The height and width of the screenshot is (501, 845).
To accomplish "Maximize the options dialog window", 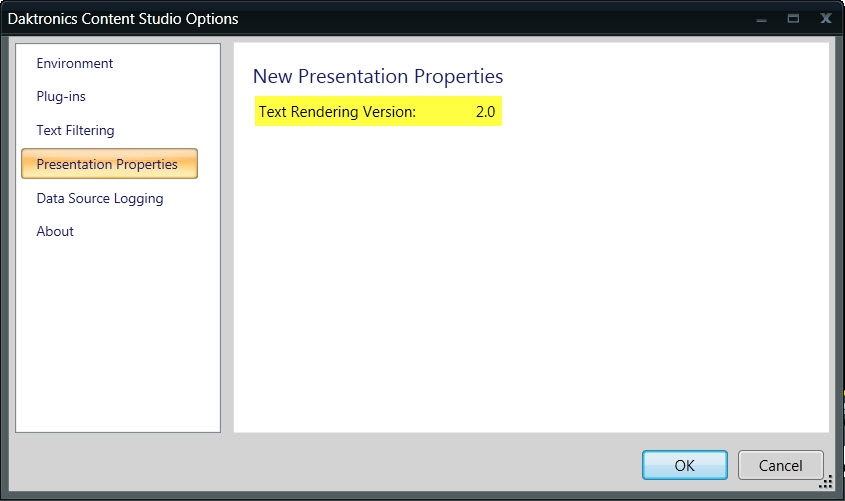I will click(x=793, y=18).
